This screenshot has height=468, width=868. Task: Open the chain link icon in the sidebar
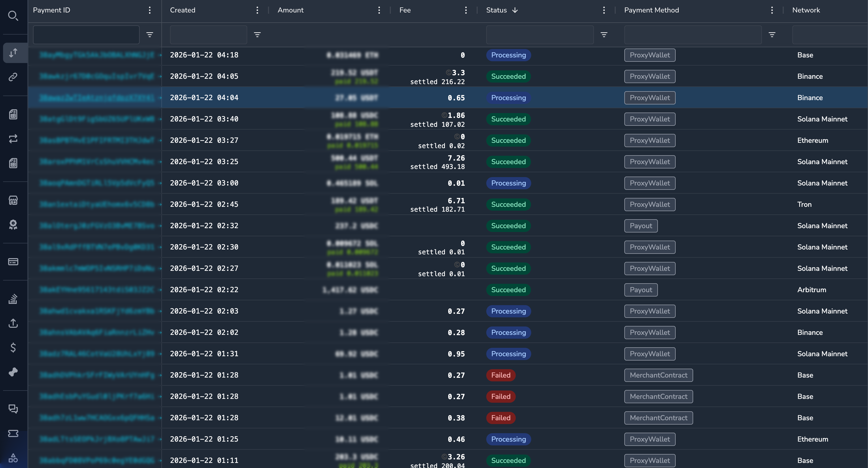13,77
